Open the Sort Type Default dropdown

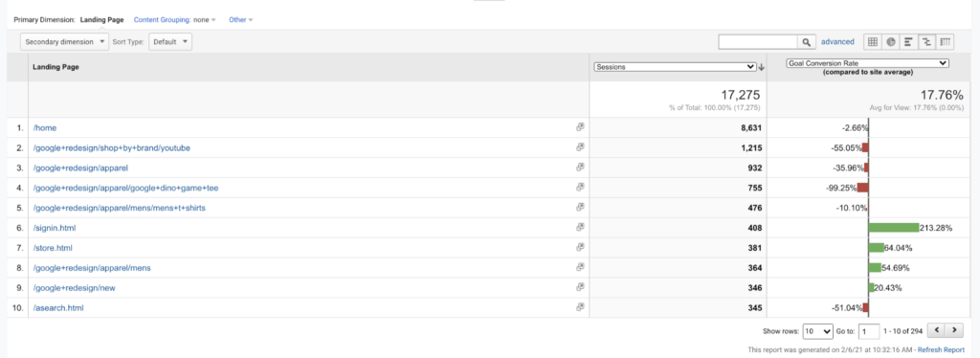click(x=170, y=42)
